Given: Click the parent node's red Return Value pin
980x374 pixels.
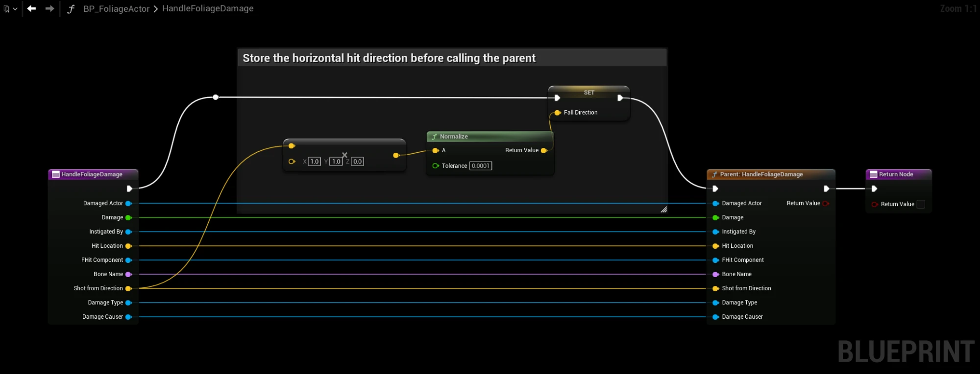Looking at the screenshot, I should (826, 203).
